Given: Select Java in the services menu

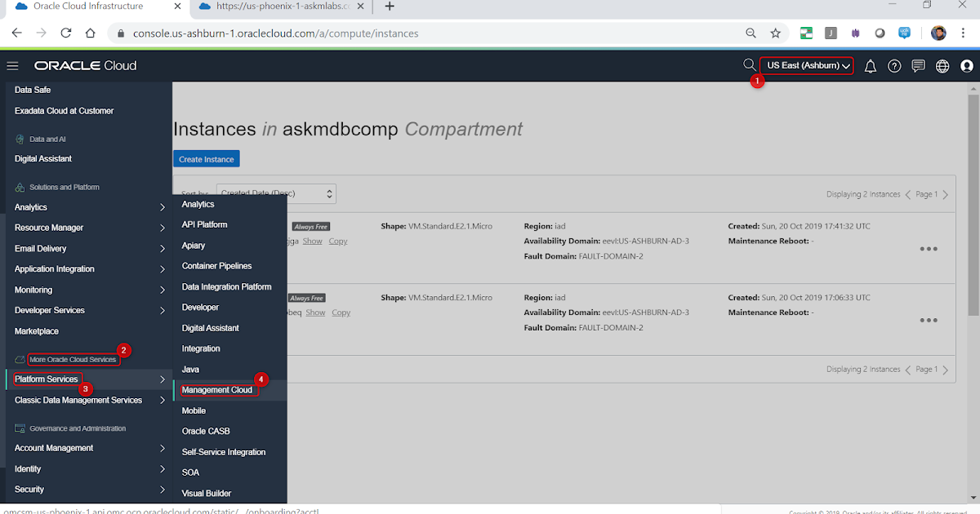Looking at the screenshot, I should tap(190, 369).
